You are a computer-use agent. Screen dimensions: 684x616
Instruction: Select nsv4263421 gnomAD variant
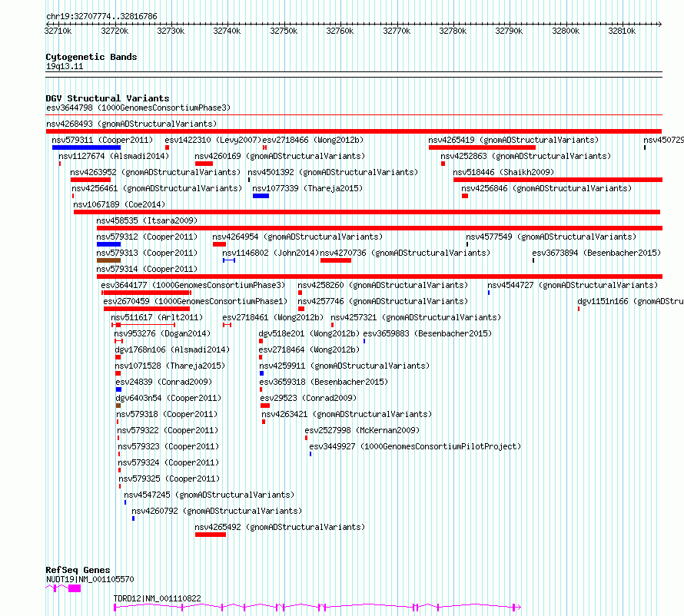click(347, 414)
